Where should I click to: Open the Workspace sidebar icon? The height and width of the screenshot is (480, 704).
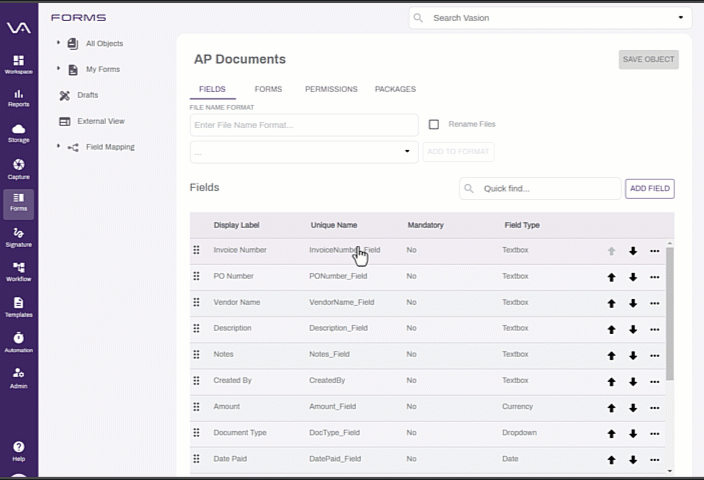coord(18,64)
